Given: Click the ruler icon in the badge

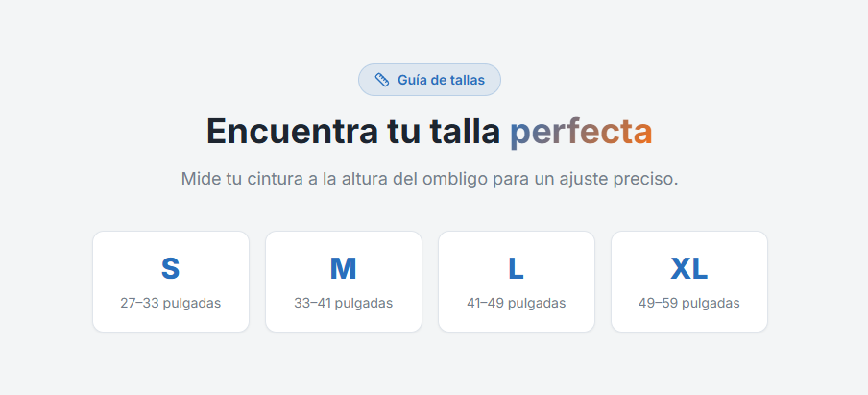Looking at the screenshot, I should click(x=382, y=80).
